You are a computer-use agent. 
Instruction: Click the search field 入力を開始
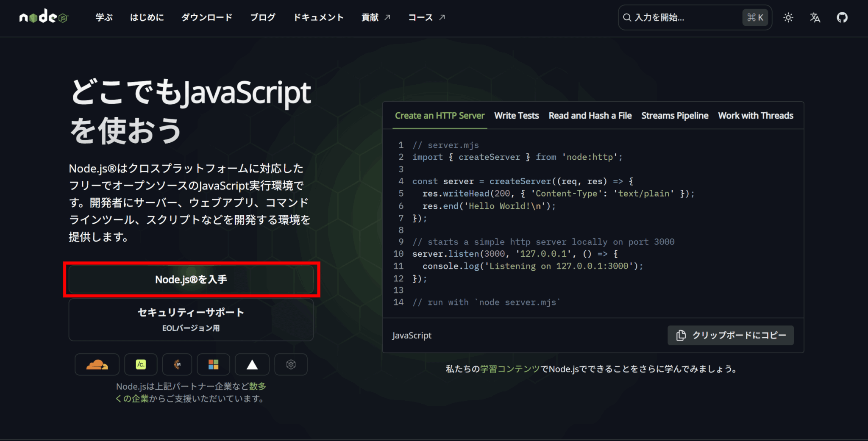point(682,17)
